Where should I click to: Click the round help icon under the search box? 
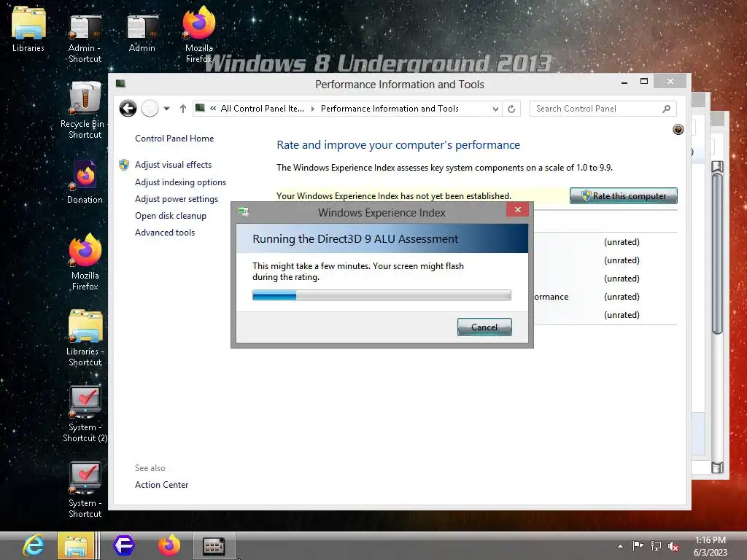[x=678, y=129]
